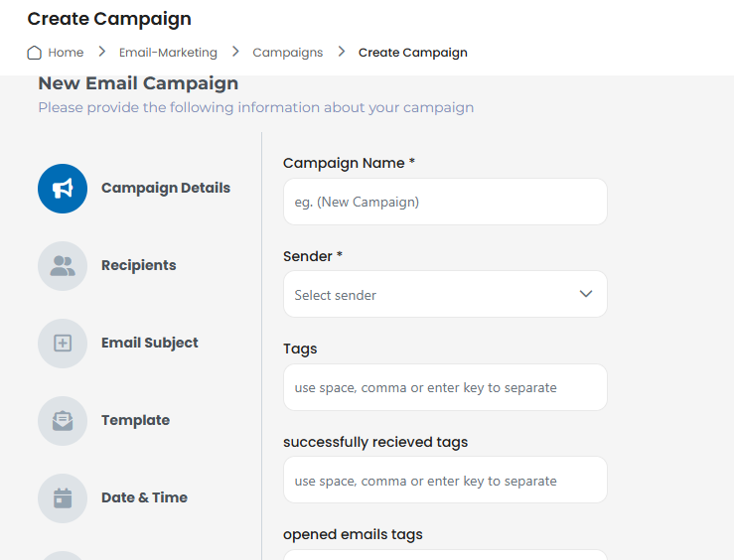Open the Email Subject plus icon step
The width and height of the screenshot is (734, 560).
[63, 344]
